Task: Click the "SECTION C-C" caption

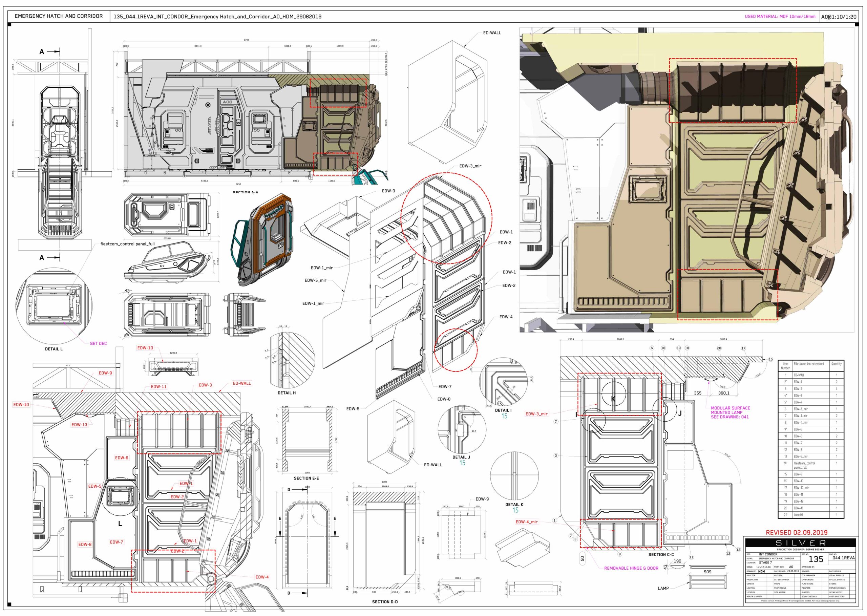Action: coord(661,555)
